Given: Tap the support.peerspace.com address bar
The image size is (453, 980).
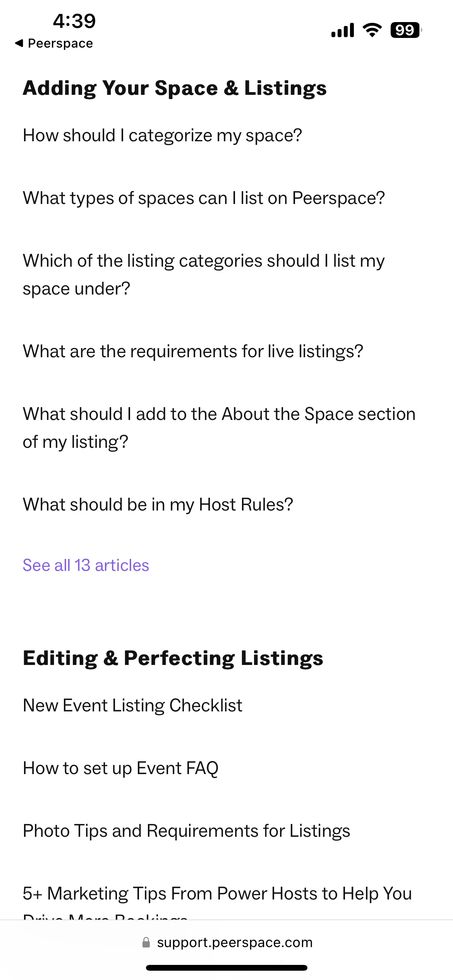Looking at the screenshot, I should 227,942.
